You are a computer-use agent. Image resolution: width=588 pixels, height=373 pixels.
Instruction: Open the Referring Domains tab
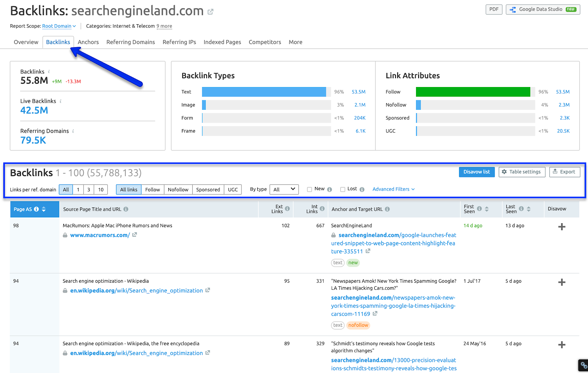pyautogui.click(x=131, y=42)
